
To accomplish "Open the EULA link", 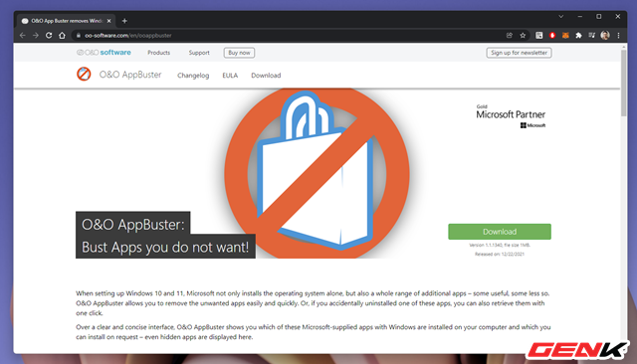I will click(x=230, y=76).
